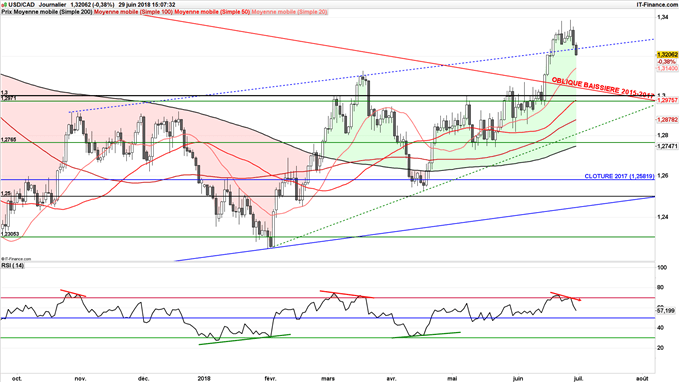Viewport: 679px width, 382px height.
Task: Click the 1,28 price axis label
Action: [x=662, y=135]
